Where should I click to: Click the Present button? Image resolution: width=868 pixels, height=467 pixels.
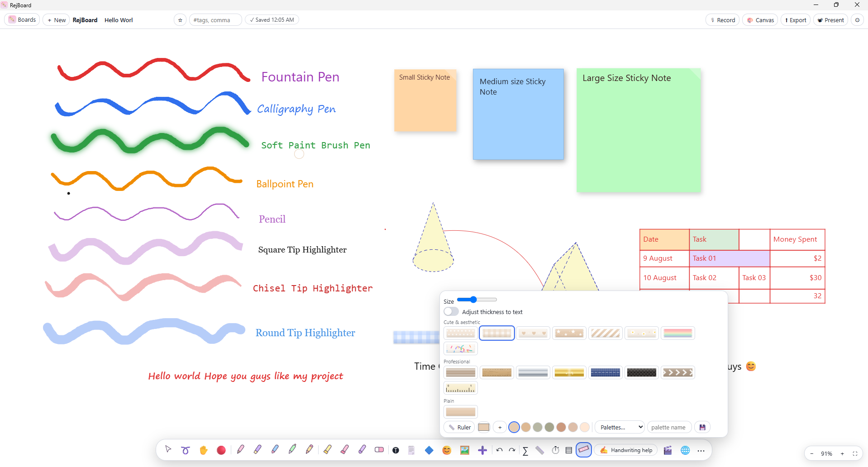coord(830,20)
